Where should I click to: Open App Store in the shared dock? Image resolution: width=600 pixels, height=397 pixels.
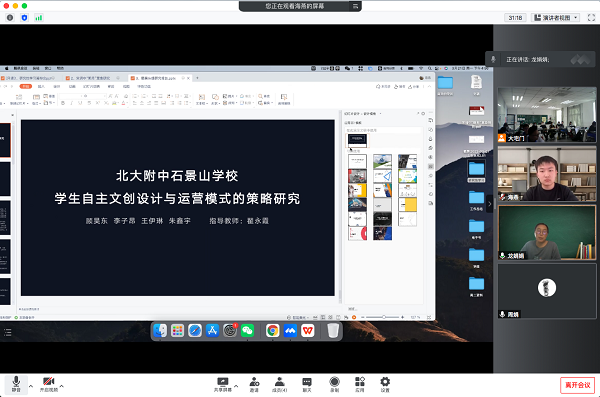[x=212, y=330]
